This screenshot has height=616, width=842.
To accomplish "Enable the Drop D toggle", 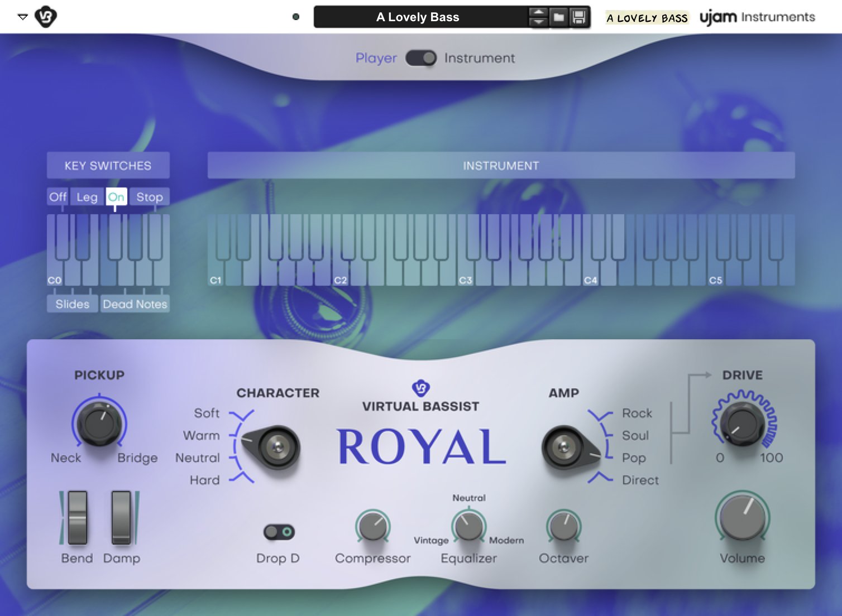I will point(278,532).
